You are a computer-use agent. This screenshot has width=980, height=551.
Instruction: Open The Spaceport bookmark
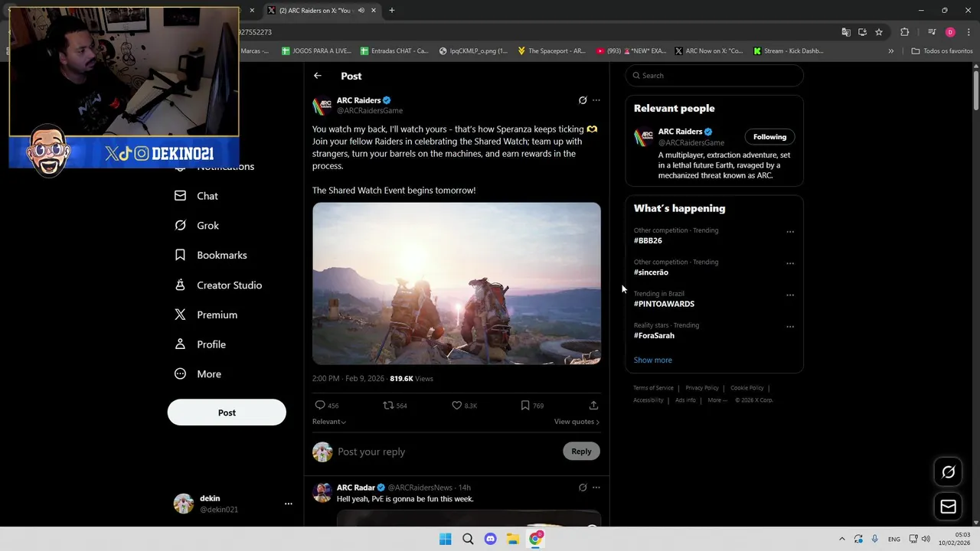coord(551,51)
